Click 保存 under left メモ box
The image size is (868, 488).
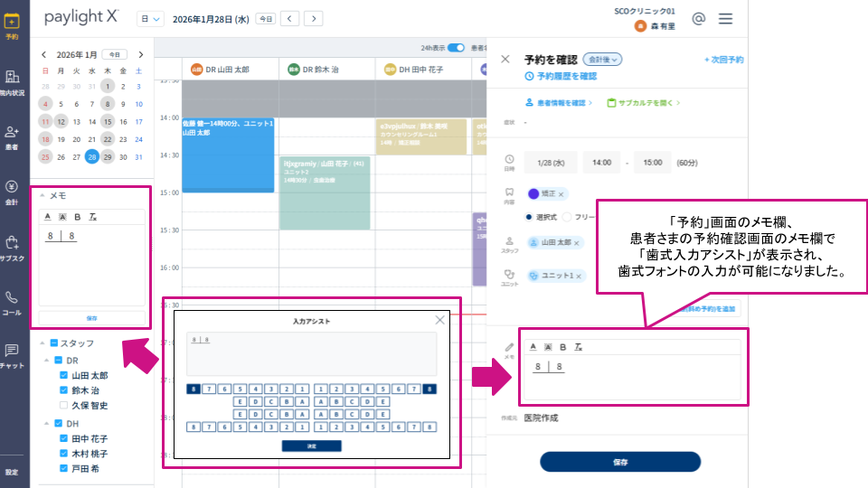tap(92, 318)
